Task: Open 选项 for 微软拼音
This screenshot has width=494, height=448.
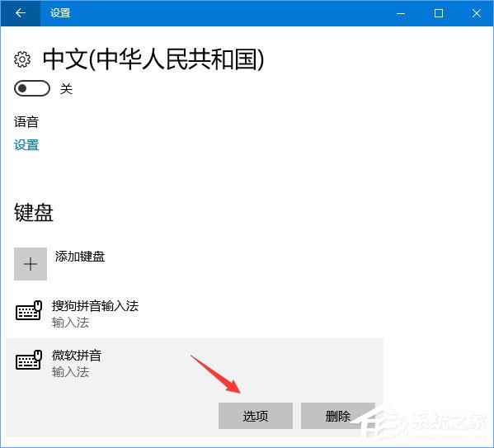Action: 256,416
